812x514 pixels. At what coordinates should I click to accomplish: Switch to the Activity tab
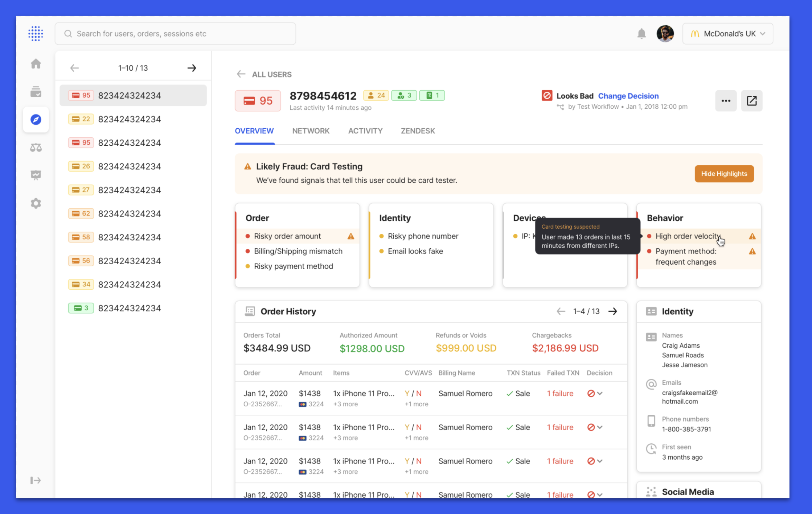pyautogui.click(x=365, y=131)
